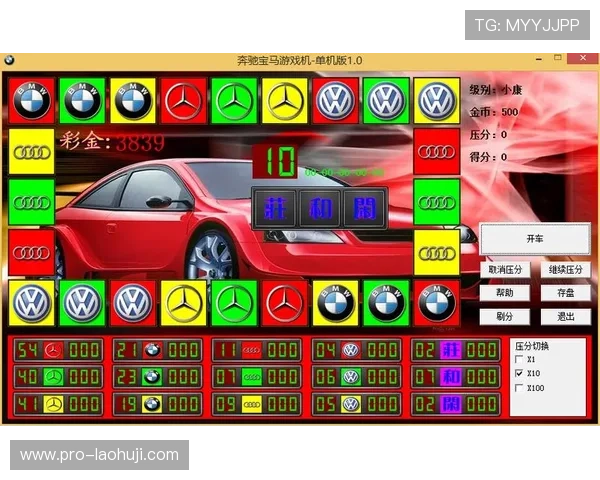Select the 和 bet icon with multiplier 07

coord(450,377)
